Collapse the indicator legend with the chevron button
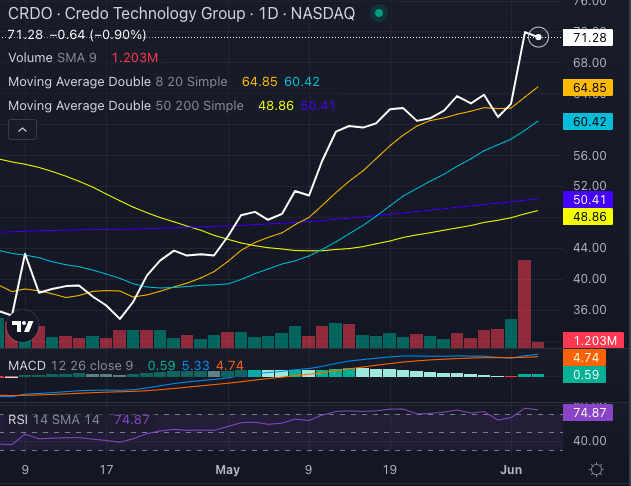Image resolution: width=631 pixels, height=486 pixels. click(23, 130)
